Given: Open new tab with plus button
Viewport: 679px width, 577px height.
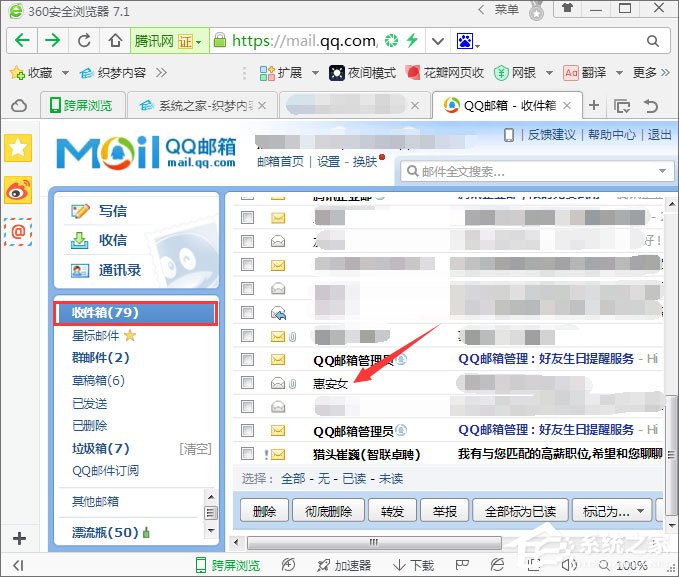Looking at the screenshot, I should (594, 105).
